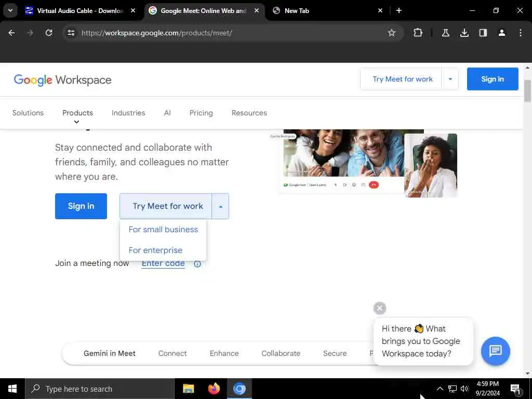Collapse the hero Try Meet dropdown arrow

point(220,206)
